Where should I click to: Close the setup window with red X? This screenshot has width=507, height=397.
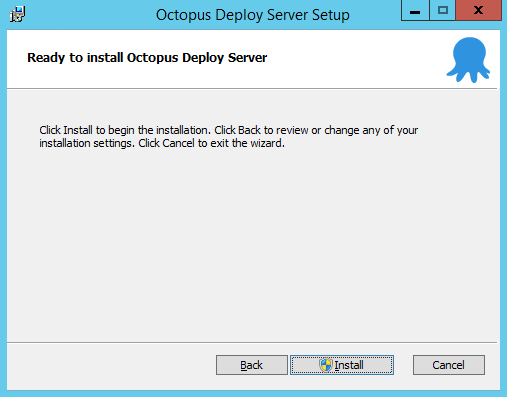pos(479,11)
